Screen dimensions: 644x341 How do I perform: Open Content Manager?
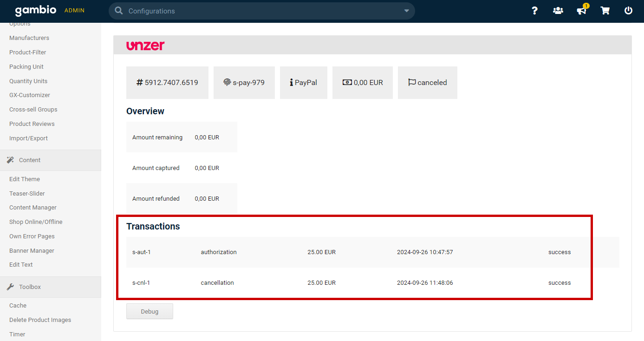click(33, 208)
